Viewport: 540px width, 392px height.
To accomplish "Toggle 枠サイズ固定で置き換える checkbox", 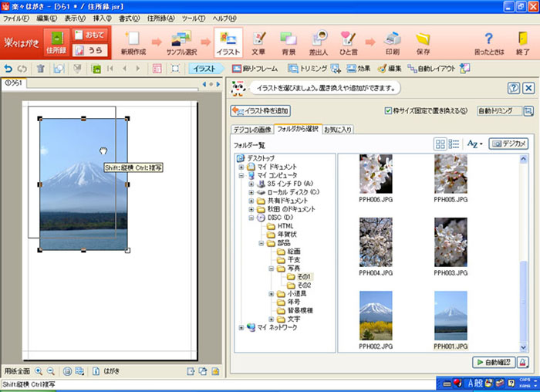I will [x=388, y=110].
